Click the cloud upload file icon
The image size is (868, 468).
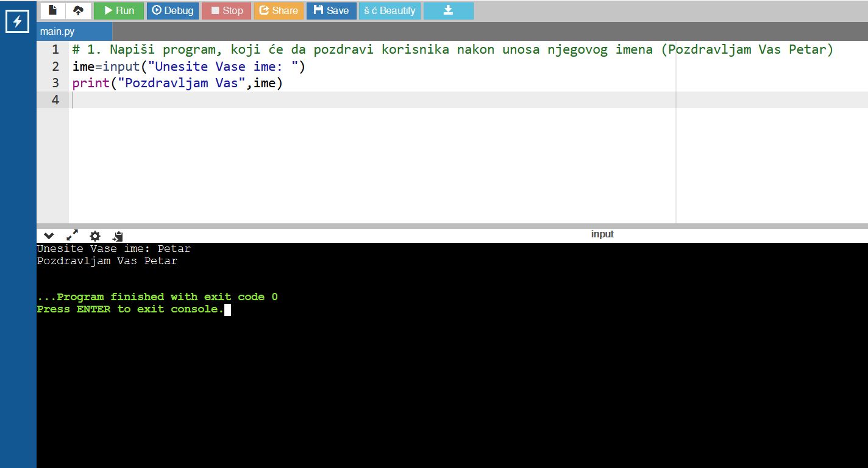[78, 10]
